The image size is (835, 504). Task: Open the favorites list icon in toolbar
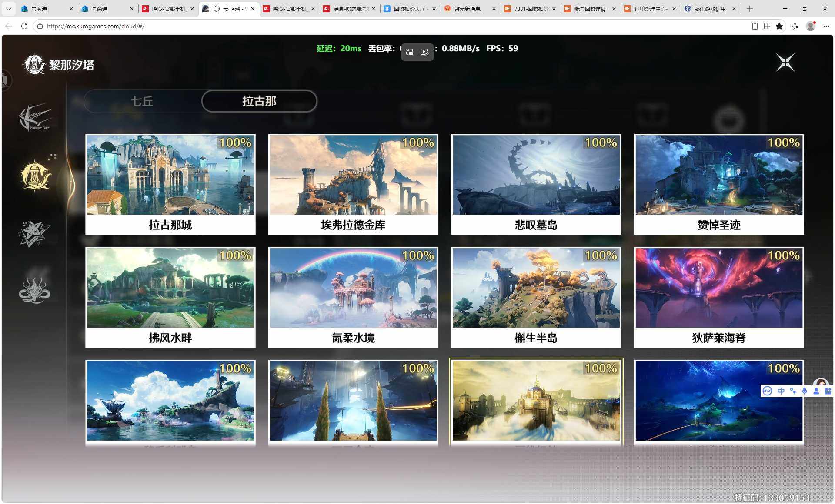point(795,26)
